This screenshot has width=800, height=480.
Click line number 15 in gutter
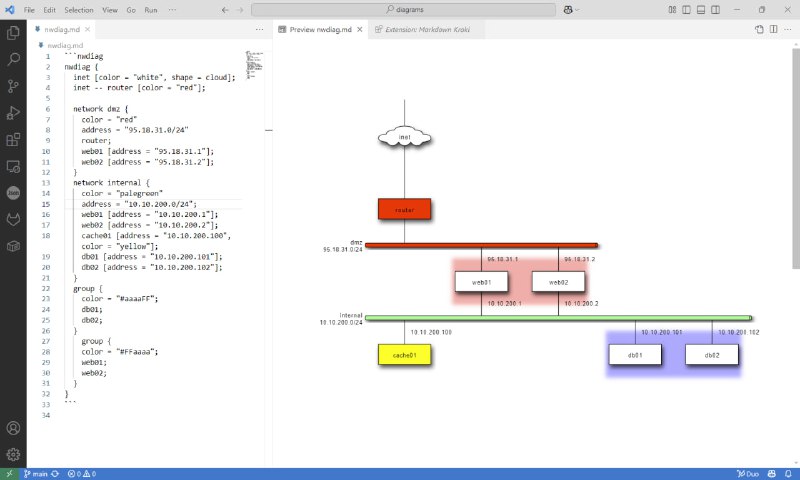pos(46,204)
